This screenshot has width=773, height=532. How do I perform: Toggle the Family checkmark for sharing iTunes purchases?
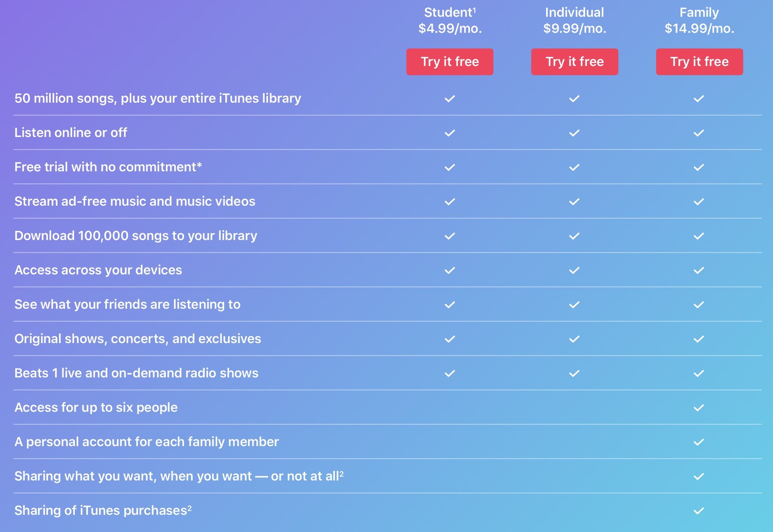(x=699, y=510)
